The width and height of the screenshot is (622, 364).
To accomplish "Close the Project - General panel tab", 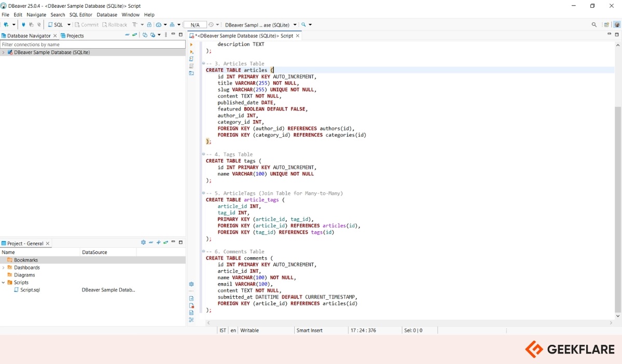I will click(x=48, y=244).
